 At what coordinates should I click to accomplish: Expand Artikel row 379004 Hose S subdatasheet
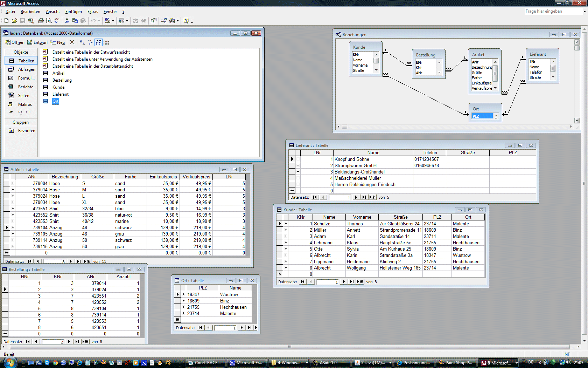13,183
